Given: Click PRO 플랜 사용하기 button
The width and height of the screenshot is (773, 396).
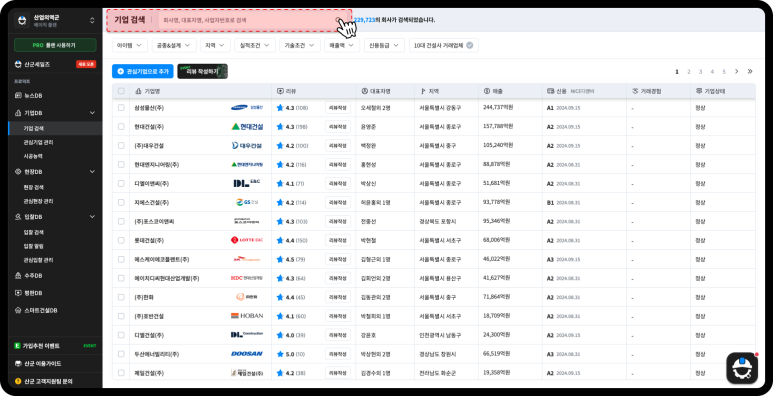Looking at the screenshot, I should (x=55, y=45).
